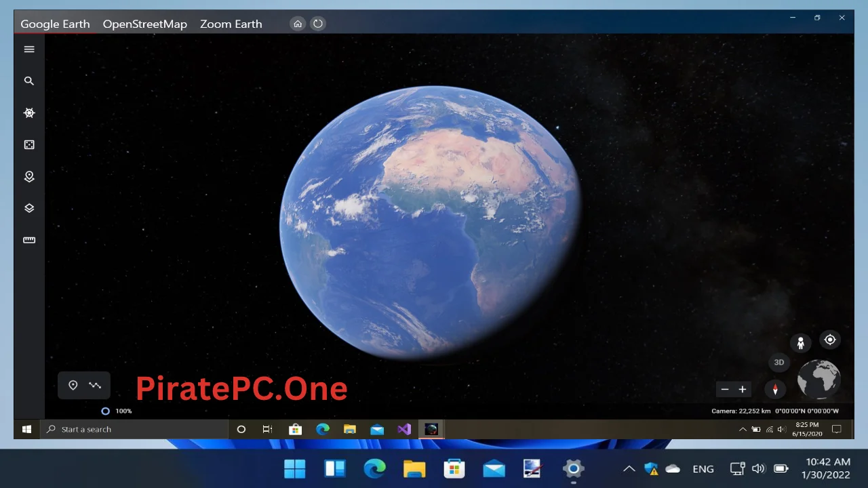The width and height of the screenshot is (868, 488).
Task: Click the OneDrive cloud tray icon
Action: pos(673,468)
